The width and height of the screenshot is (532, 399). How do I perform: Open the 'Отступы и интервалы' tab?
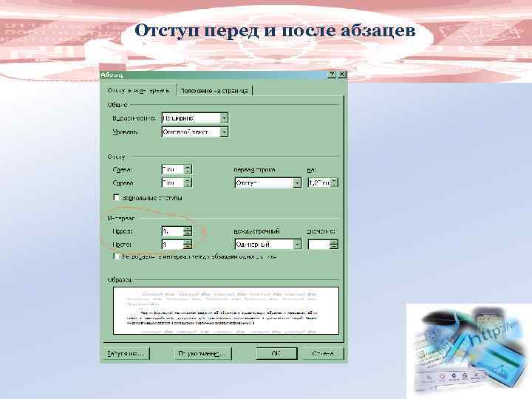pos(138,91)
